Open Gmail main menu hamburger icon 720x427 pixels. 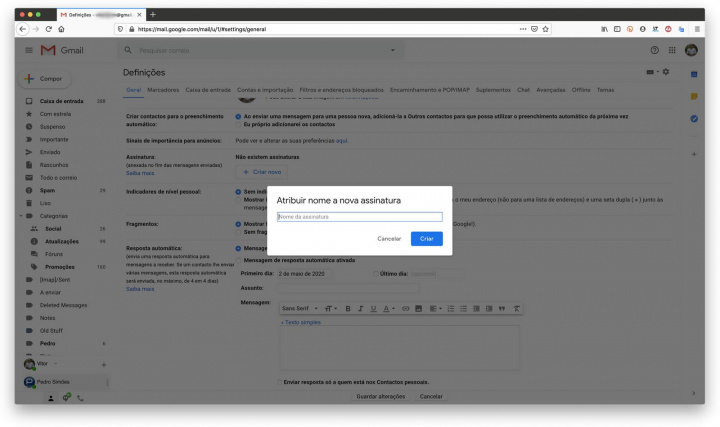pos(28,50)
